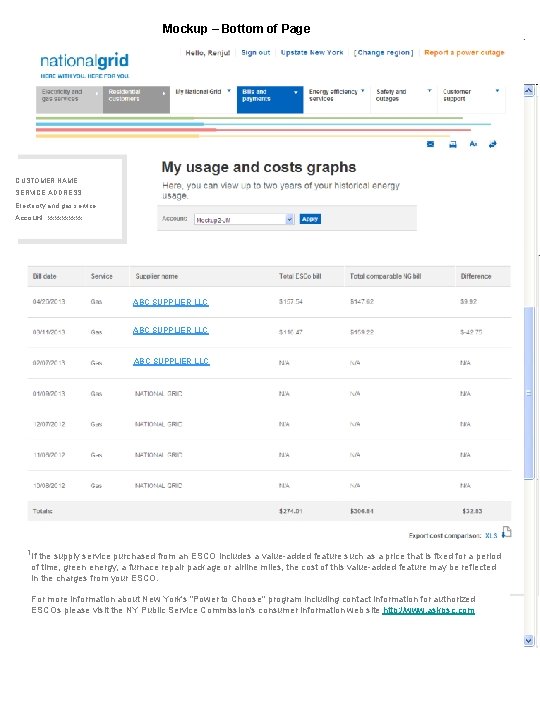Click the text size Aa icon

[473, 144]
